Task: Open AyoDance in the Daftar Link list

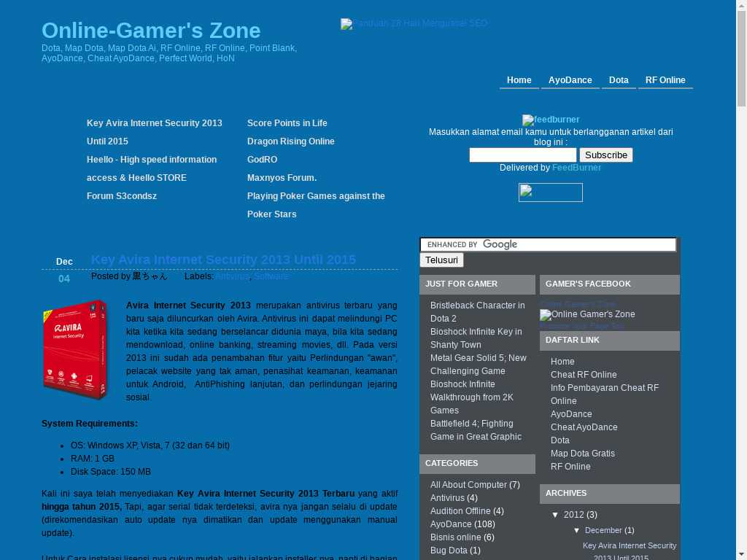Action: (571, 414)
